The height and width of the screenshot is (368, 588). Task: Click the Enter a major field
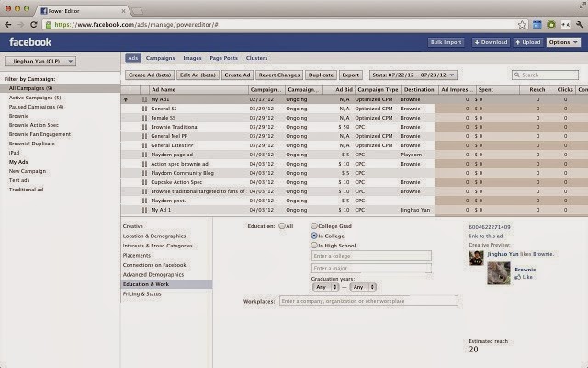pyautogui.click(x=371, y=268)
